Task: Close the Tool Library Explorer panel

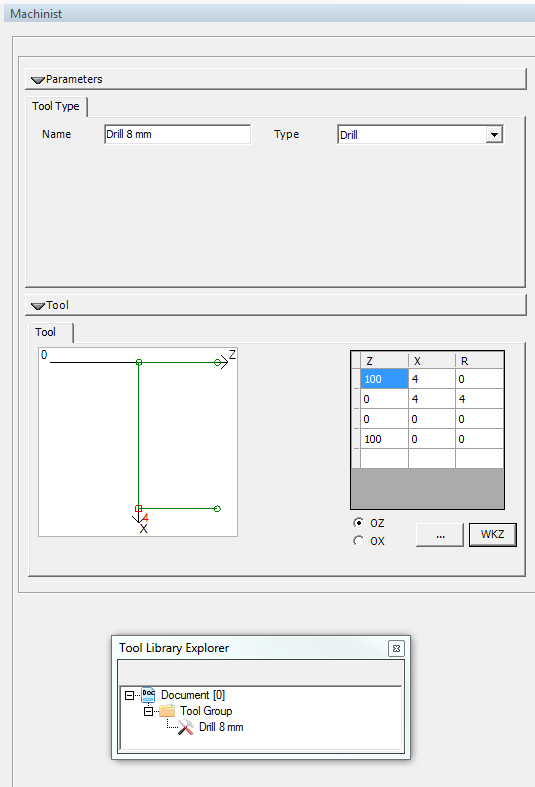Action: (x=396, y=648)
